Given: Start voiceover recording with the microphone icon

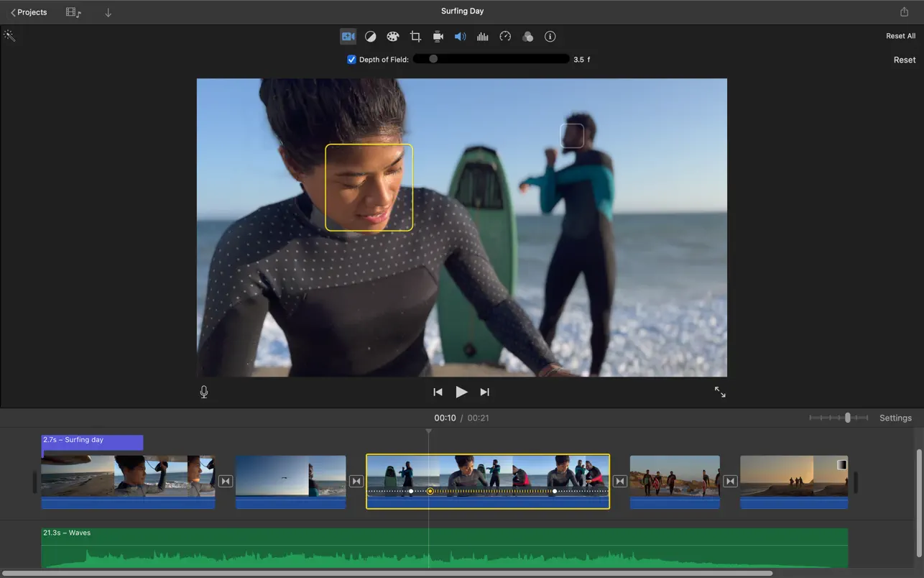Looking at the screenshot, I should click(x=203, y=392).
